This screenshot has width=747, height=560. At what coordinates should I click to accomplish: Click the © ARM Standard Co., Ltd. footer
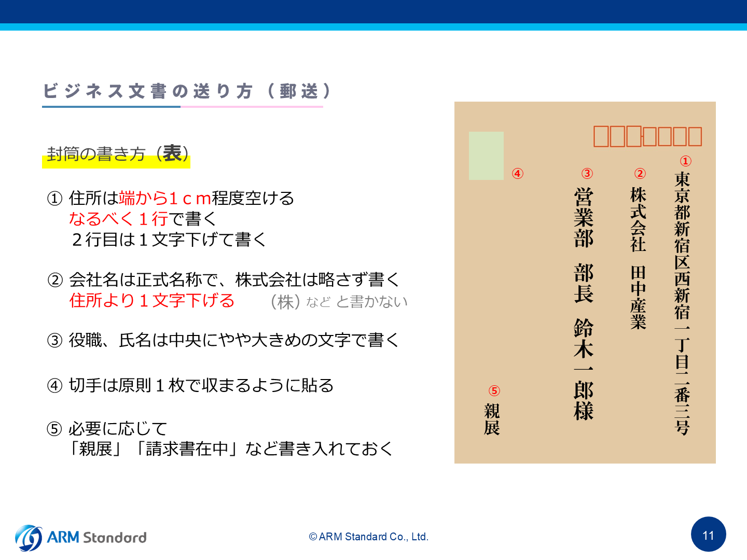(x=369, y=537)
